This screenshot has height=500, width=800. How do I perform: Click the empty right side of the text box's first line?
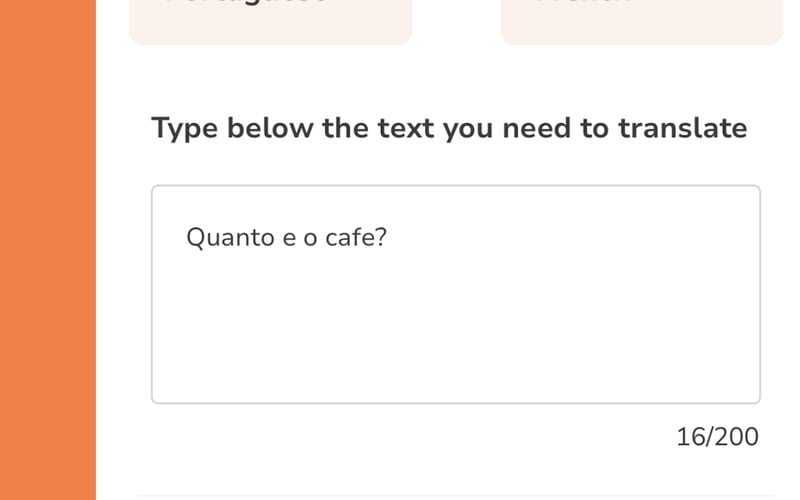click(600, 238)
